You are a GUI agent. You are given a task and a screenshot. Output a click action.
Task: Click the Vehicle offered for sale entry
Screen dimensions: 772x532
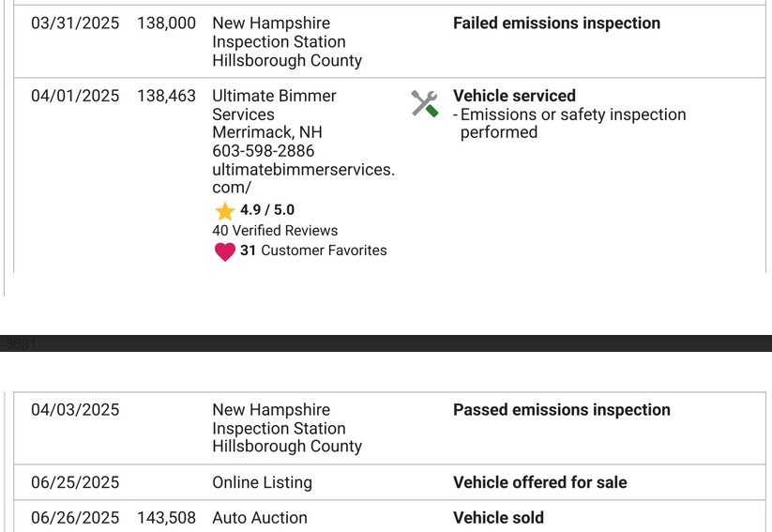tap(539, 482)
